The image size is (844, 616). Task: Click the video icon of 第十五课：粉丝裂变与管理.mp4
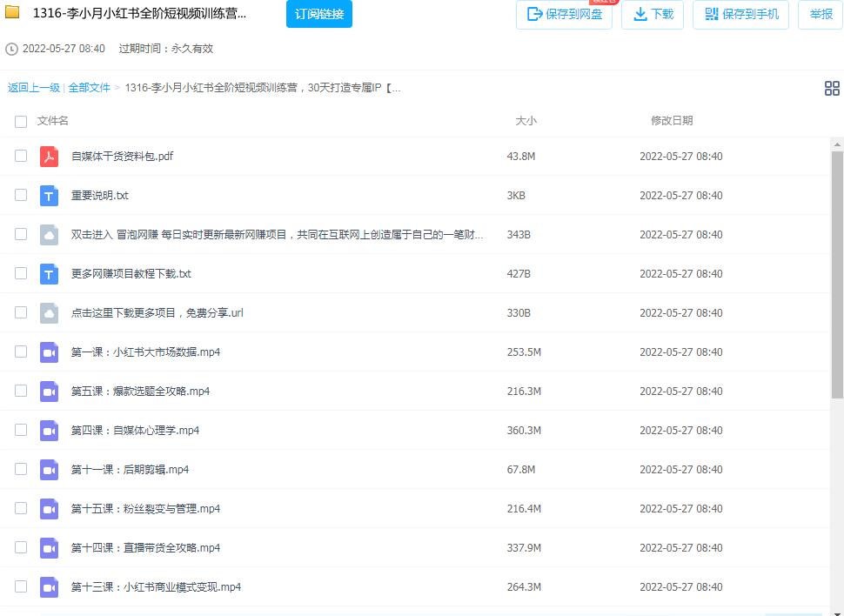49,509
